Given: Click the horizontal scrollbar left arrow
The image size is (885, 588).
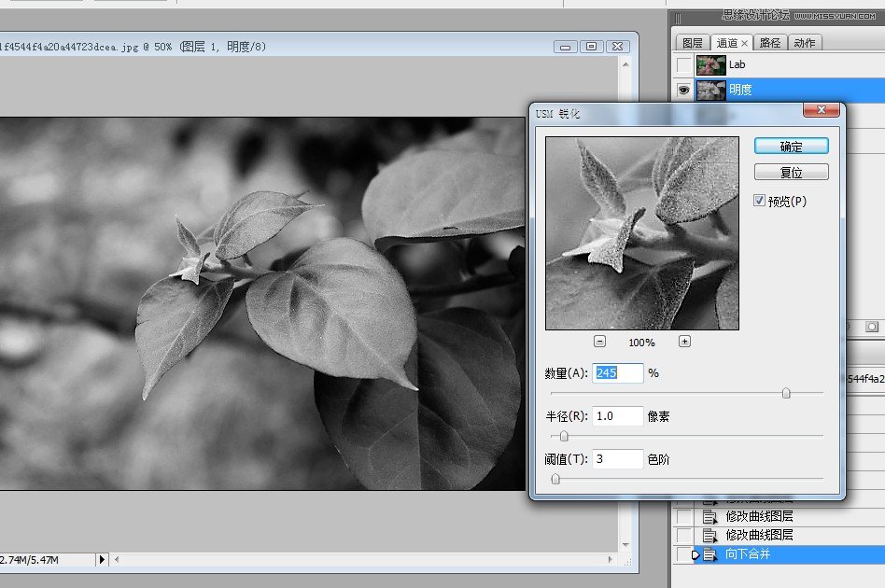Looking at the screenshot, I should coord(117,560).
